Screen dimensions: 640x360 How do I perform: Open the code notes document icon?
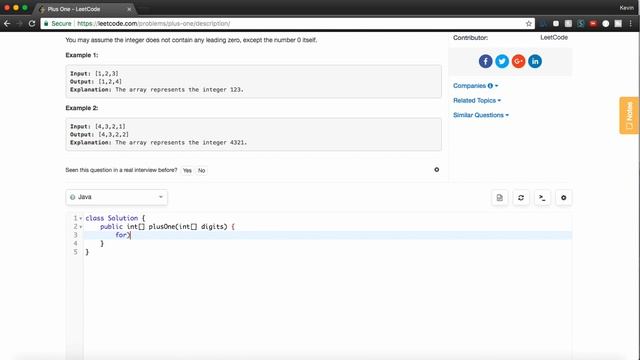[500, 198]
